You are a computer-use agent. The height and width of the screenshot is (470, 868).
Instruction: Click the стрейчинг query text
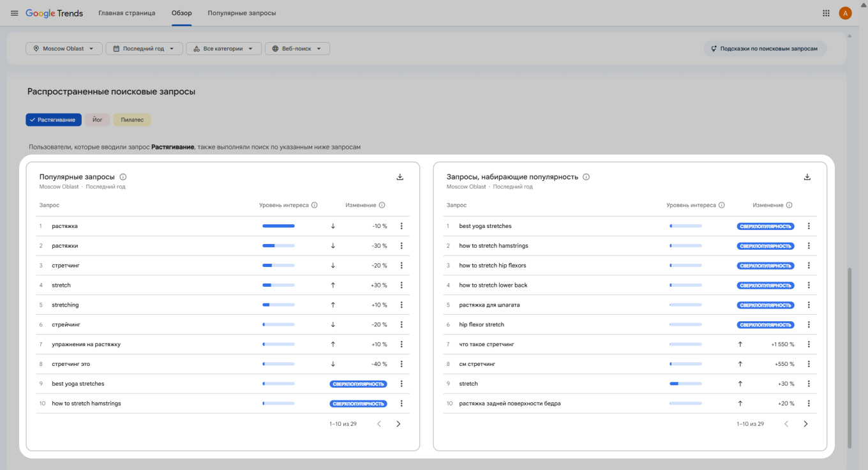pyautogui.click(x=66, y=325)
